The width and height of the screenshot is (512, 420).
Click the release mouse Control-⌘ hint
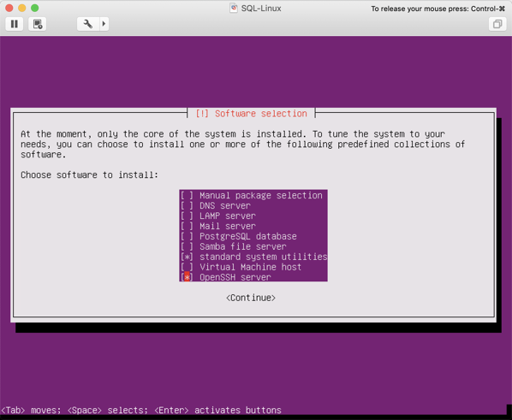click(438, 9)
